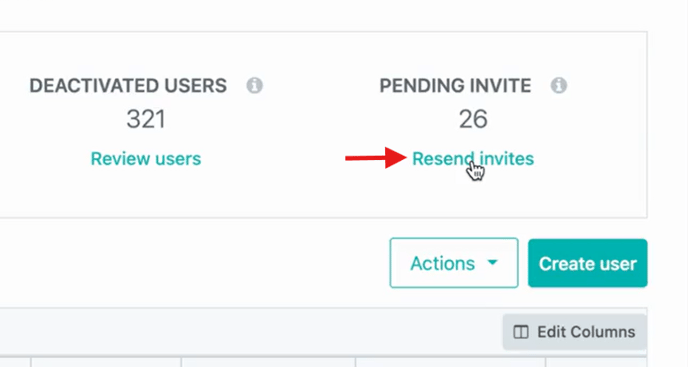
Task: Click the empty table column header below Edit Columns
Action: point(596,362)
